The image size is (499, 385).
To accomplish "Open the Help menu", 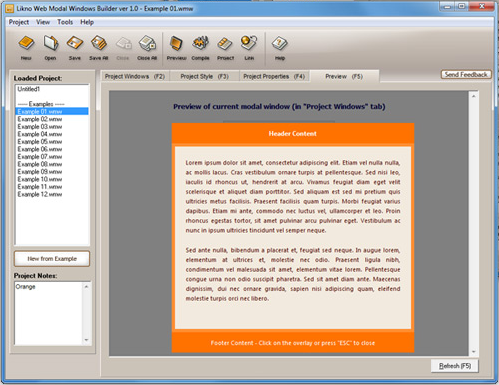I will tap(87, 22).
